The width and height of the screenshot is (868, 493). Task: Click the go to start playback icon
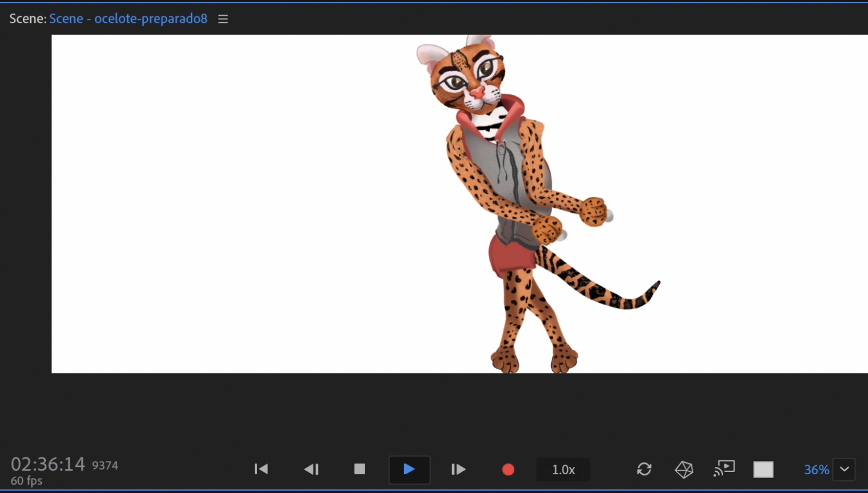(261, 469)
